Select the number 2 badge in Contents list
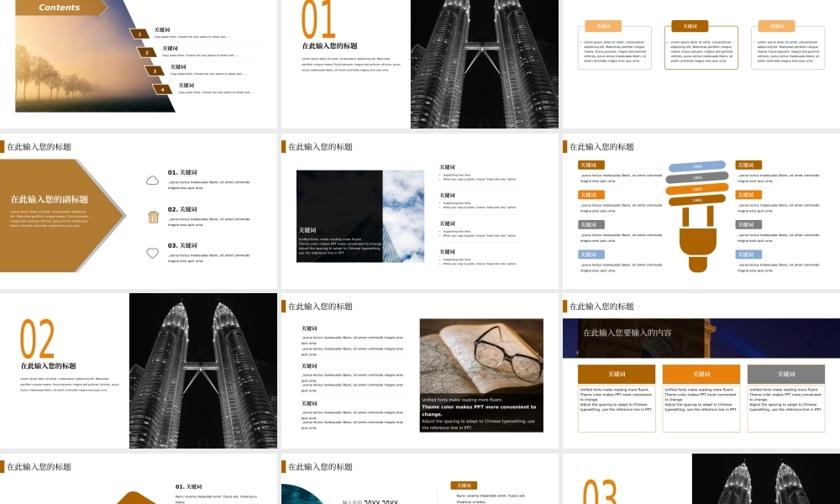Viewport: 840px width, 504px height. [x=148, y=52]
